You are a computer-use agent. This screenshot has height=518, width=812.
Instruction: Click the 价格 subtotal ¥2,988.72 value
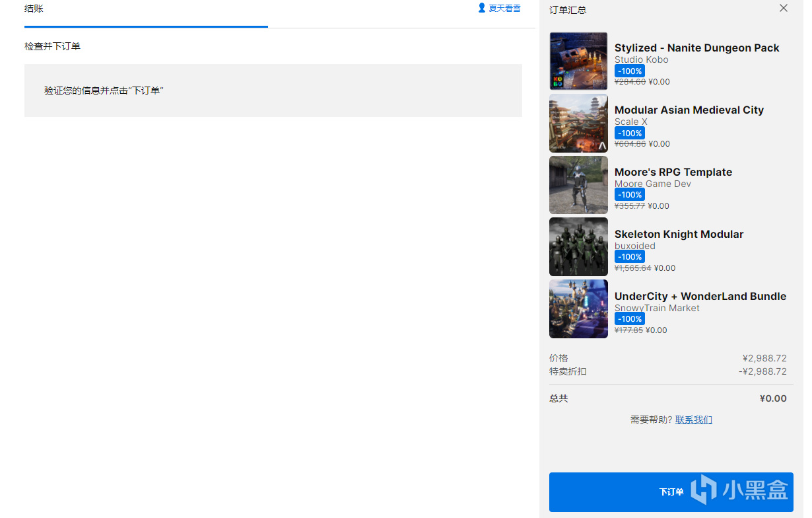coord(764,358)
